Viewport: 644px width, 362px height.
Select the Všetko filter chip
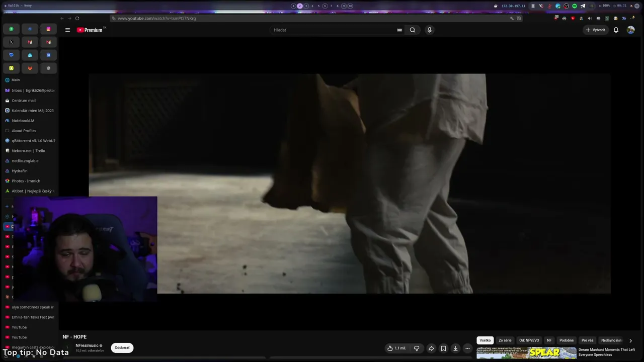(485, 340)
